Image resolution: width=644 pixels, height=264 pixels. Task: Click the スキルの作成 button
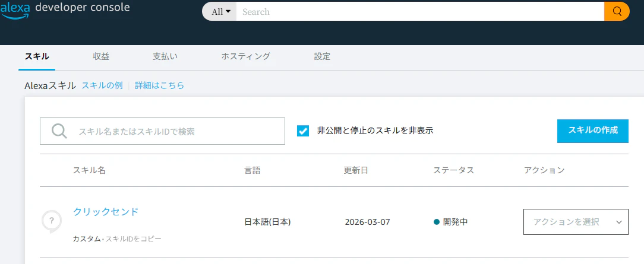click(593, 131)
